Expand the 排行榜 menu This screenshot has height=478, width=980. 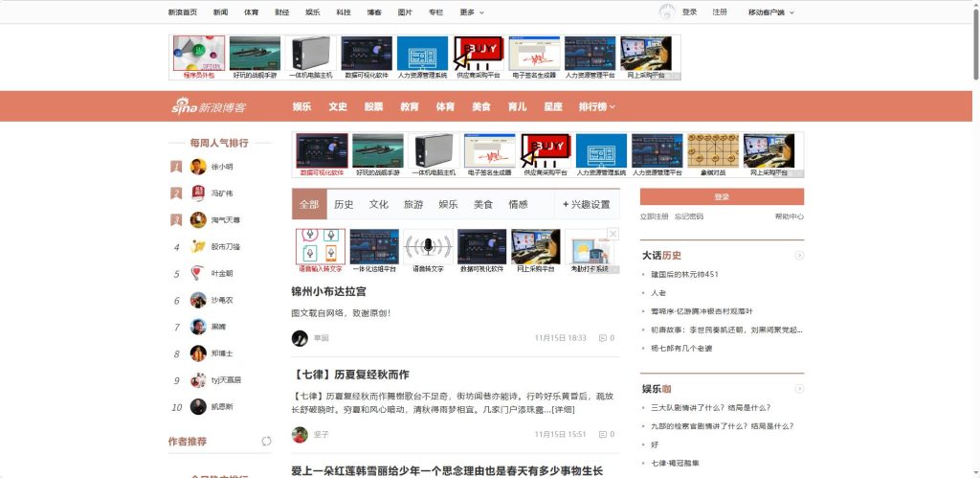coord(597,106)
